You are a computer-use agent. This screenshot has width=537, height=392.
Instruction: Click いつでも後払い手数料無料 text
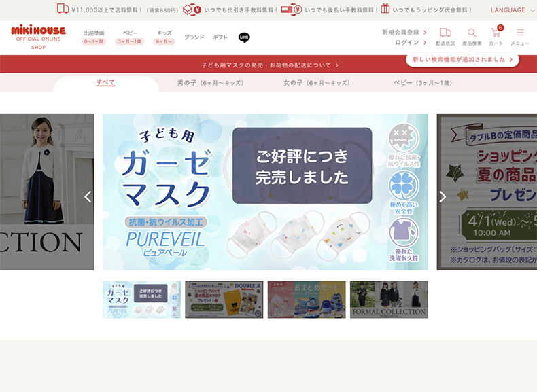[341, 10]
